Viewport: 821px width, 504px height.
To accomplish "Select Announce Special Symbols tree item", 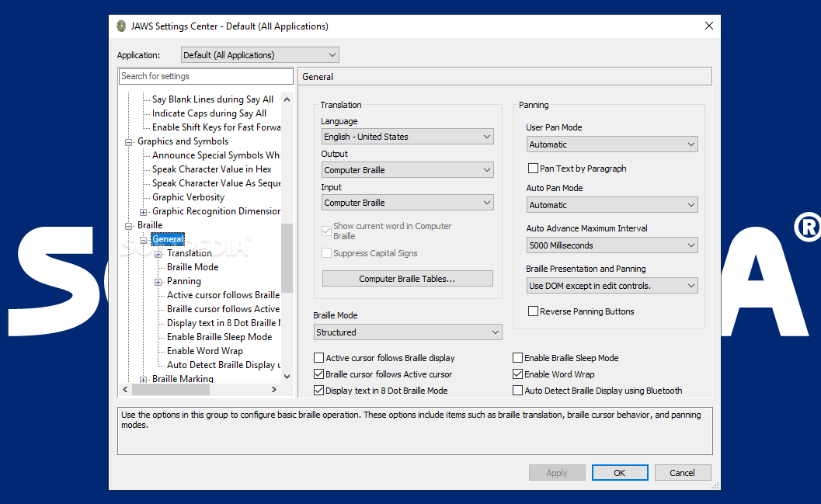I will 216,155.
